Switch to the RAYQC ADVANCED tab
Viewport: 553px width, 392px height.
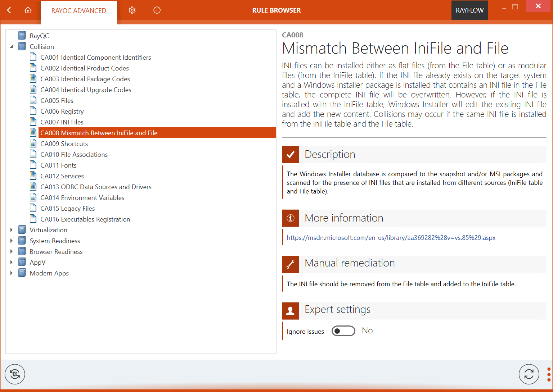click(78, 11)
